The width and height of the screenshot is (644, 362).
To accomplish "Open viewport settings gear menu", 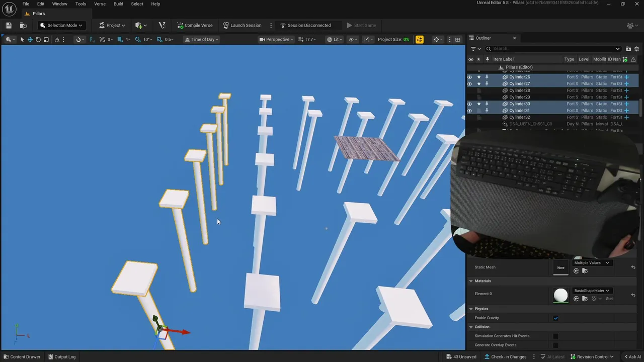I will 438,39.
